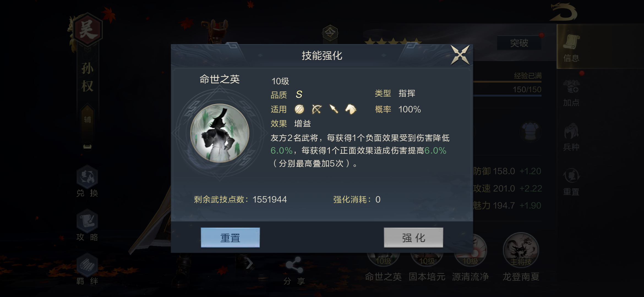Open the 羁绊 bonds icon
The image size is (644, 297).
pyautogui.click(x=87, y=269)
